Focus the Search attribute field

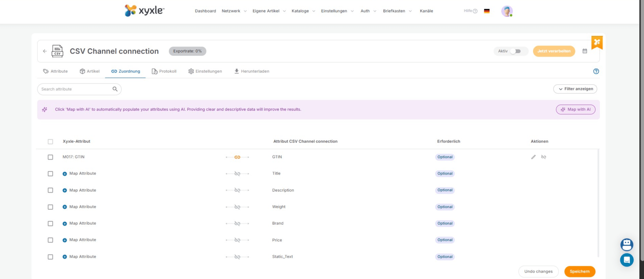point(76,89)
